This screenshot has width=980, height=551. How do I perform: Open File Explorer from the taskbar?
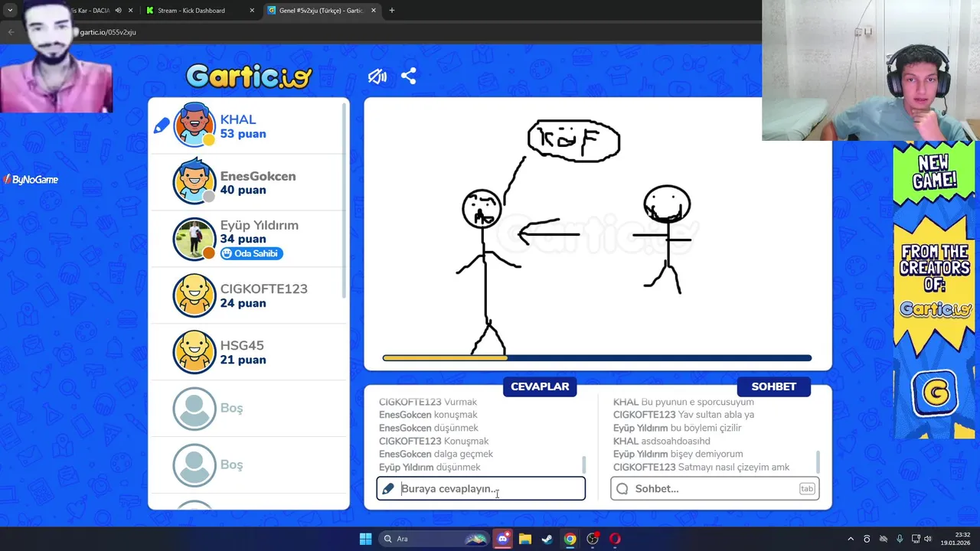point(525,539)
